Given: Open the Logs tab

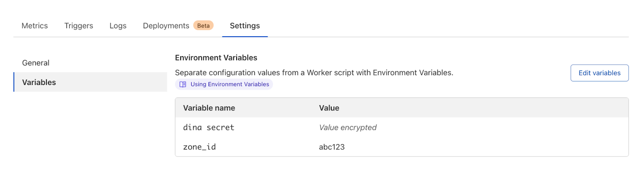Looking at the screenshot, I should (x=118, y=26).
